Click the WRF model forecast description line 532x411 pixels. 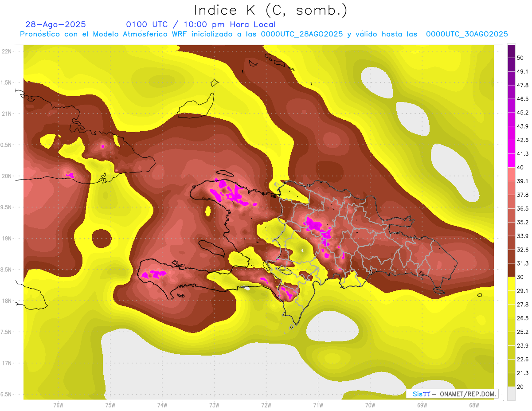pyautogui.click(x=263, y=34)
